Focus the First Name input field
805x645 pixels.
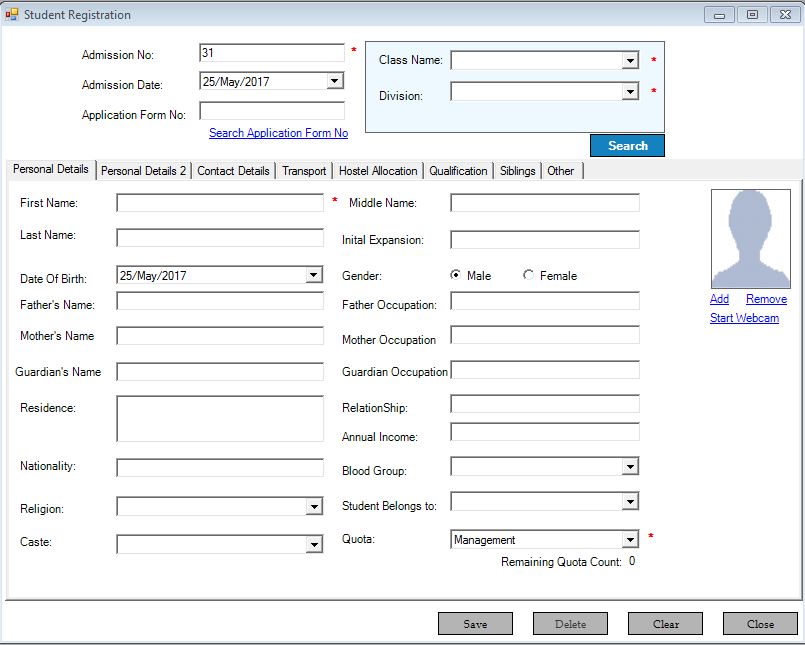[220, 203]
